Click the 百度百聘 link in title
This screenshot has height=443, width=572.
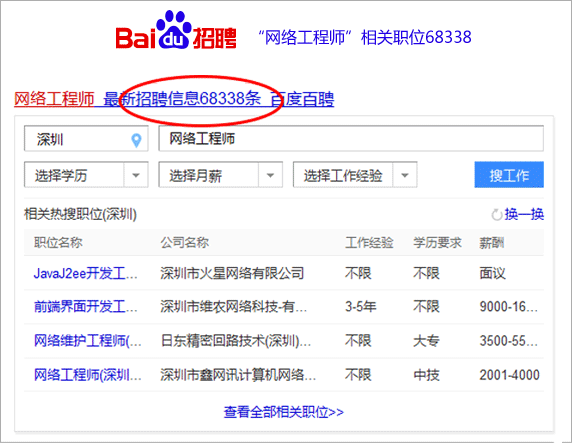(x=302, y=99)
